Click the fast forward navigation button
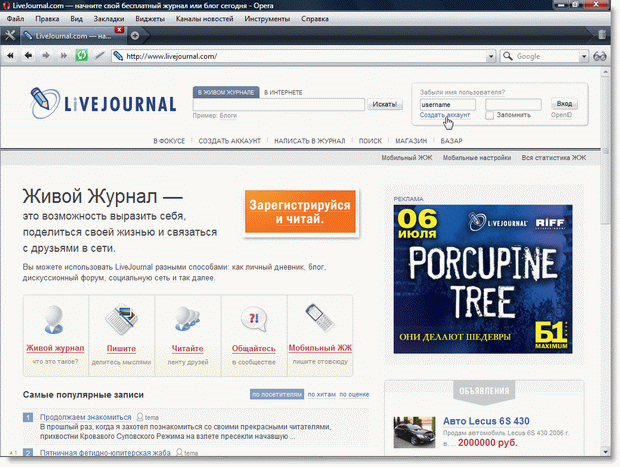The height and width of the screenshot is (467, 620). coord(64,56)
